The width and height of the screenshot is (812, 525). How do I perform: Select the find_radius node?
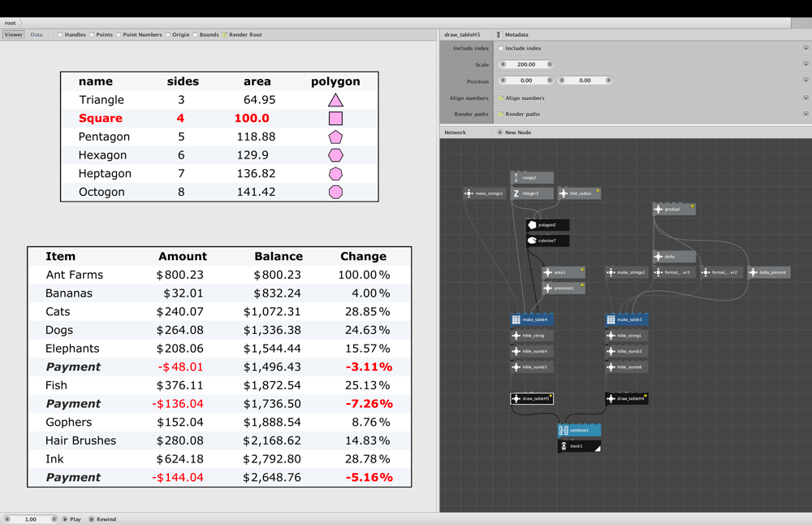pyautogui.click(x=580, y=193)
